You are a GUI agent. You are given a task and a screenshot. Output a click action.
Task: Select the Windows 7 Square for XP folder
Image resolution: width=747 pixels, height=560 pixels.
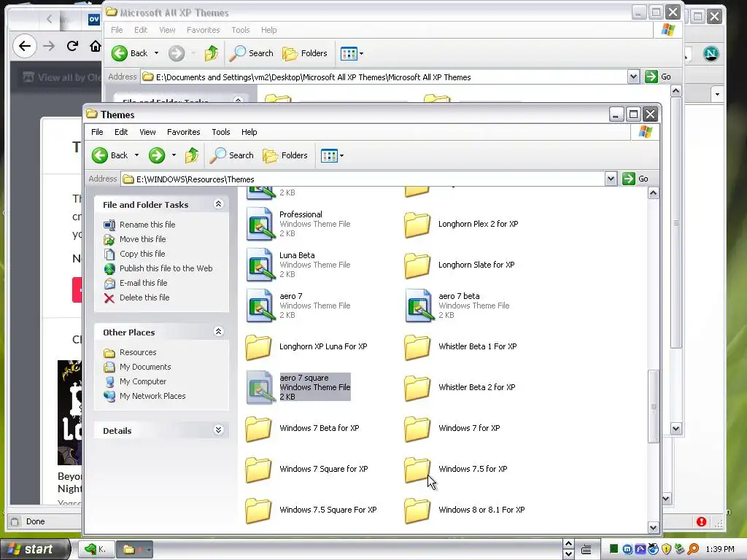258,469
